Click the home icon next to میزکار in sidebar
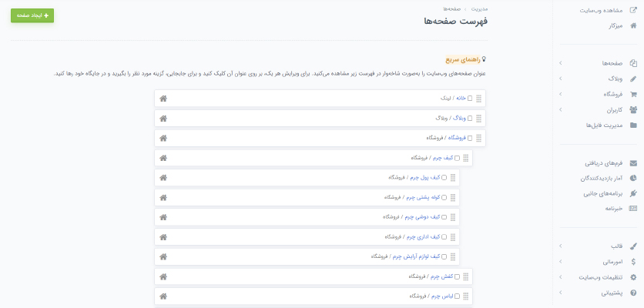The image size is (644, 308). coord(633,26)
